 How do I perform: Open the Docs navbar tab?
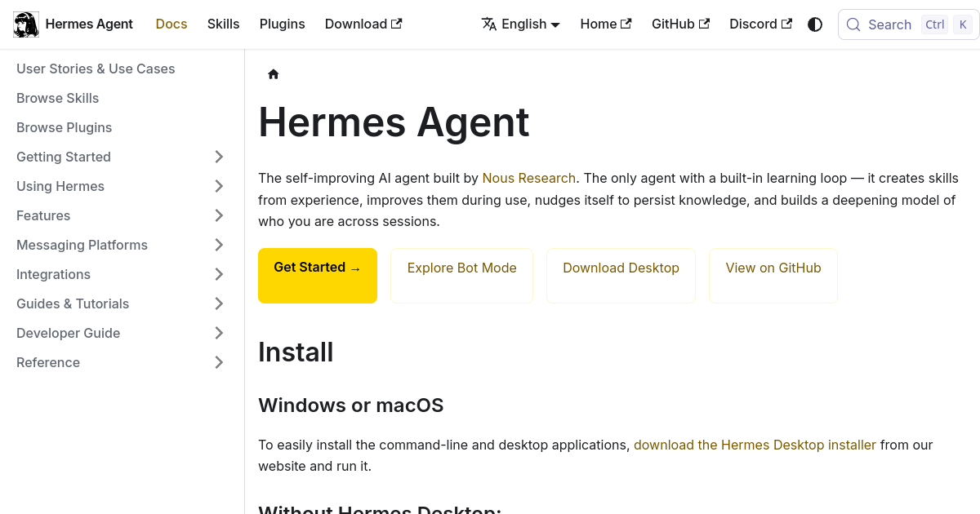tap(171, 24)
